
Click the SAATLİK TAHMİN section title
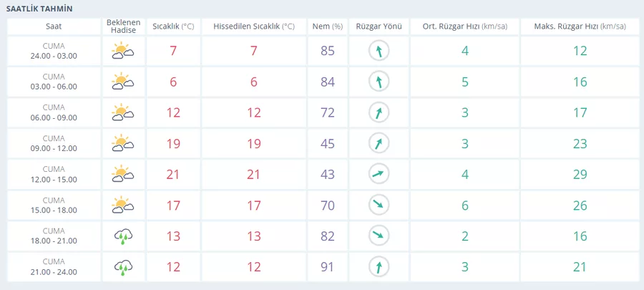click(x=39, y=8)
